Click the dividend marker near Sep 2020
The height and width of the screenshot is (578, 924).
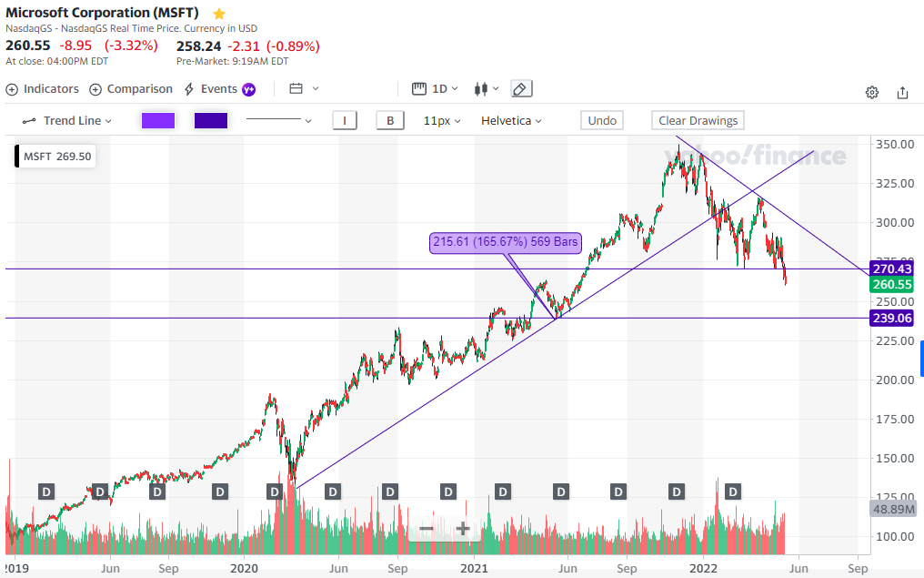coord(390,492)
